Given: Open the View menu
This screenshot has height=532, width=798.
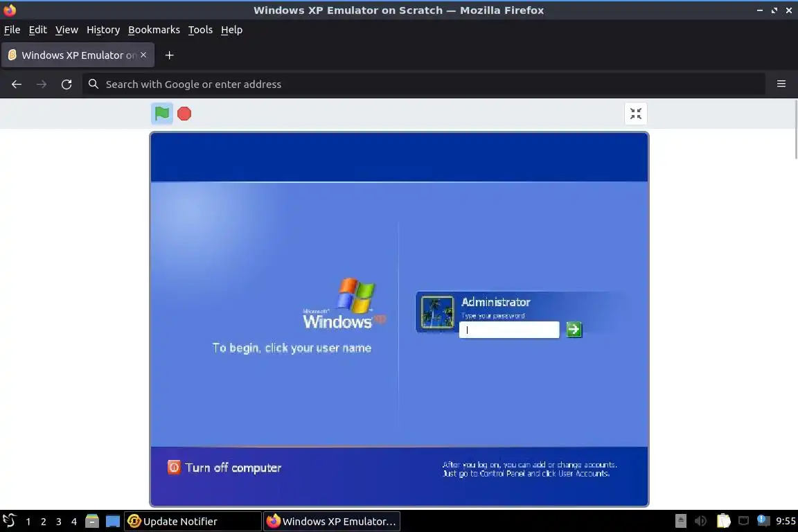Looking at the screenshot, I should pos(66,30).
